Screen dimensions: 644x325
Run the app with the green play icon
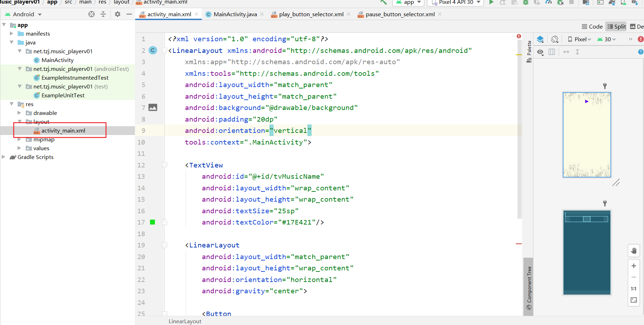click(x=491, y=2)
